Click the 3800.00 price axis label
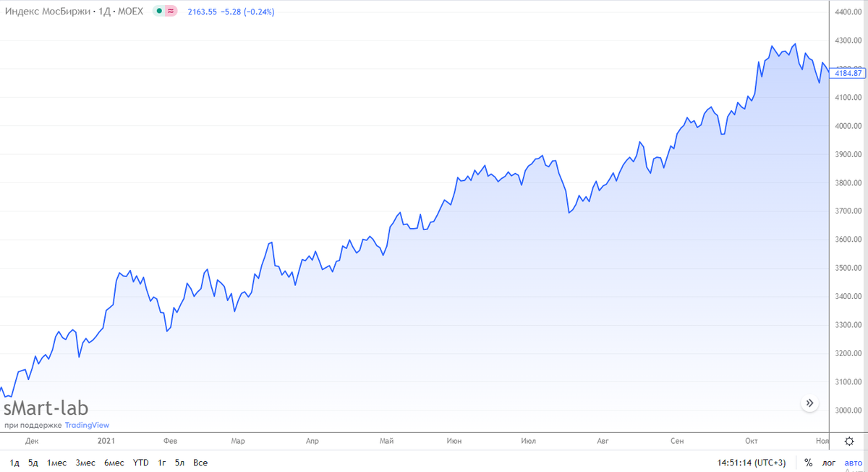 click(x=848, y=183)
